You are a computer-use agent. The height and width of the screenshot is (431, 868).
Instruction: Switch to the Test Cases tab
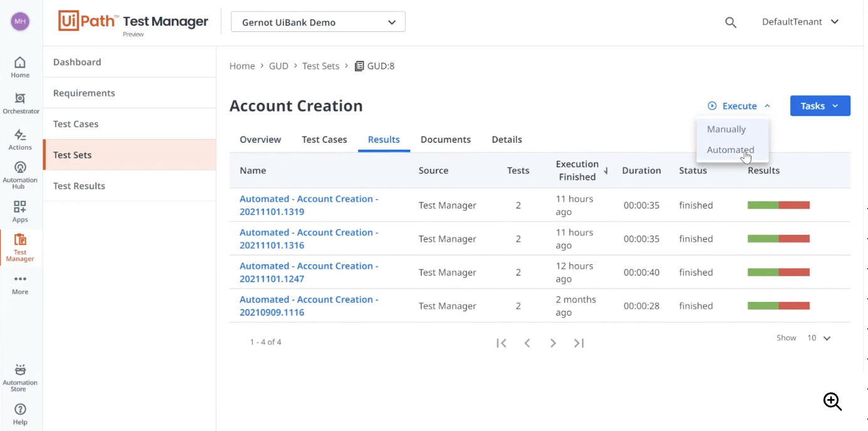pos(324,140)
